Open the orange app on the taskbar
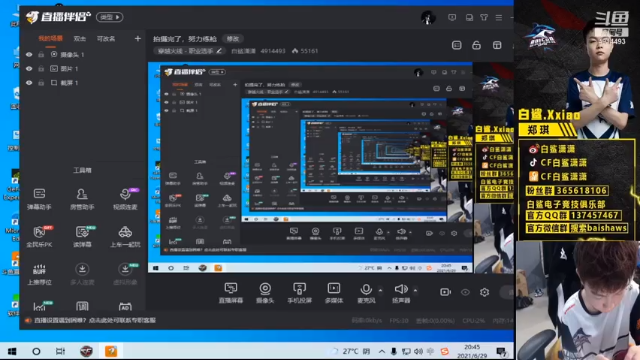The width and height of the screenshot is (640, 360). [111, 351]
